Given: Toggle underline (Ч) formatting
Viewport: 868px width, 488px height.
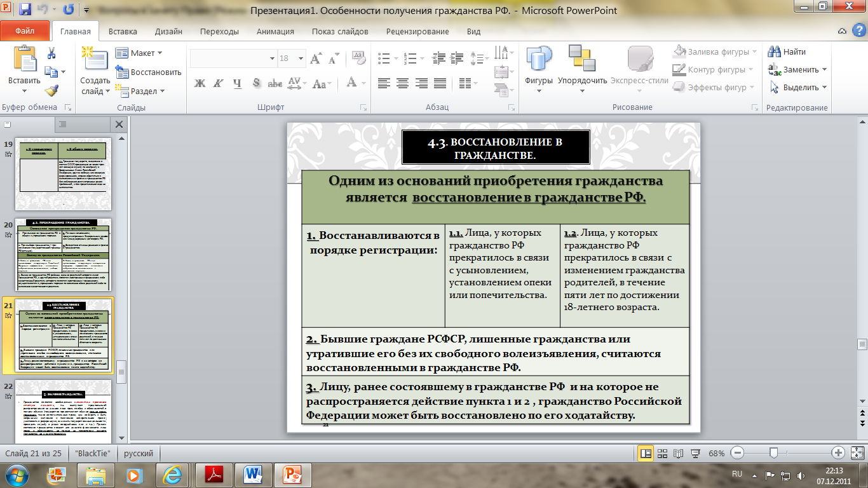Looking at the screenshot, I should click(237, 83).
